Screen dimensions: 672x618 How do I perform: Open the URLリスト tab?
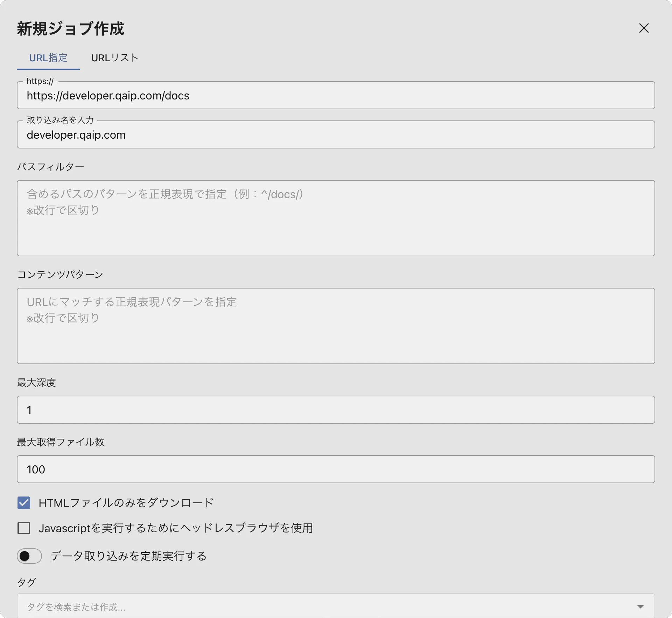114,58
